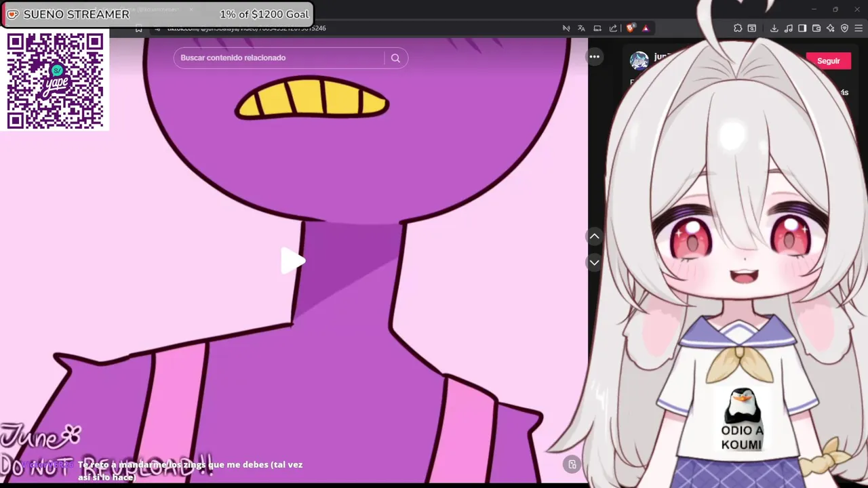The height and width of the screenshot is (488, 868).
Task: Click the video author username next to avatar
Action: (663, 57)
